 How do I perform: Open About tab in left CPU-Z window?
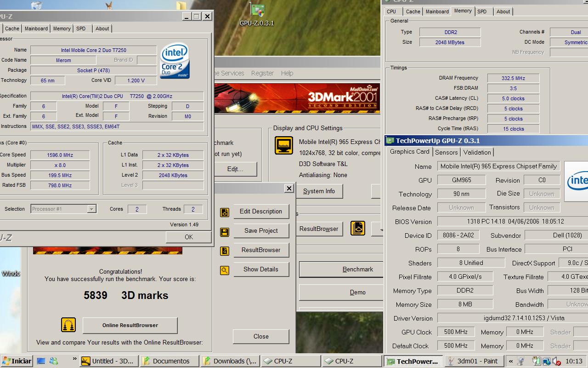[102, 29]
